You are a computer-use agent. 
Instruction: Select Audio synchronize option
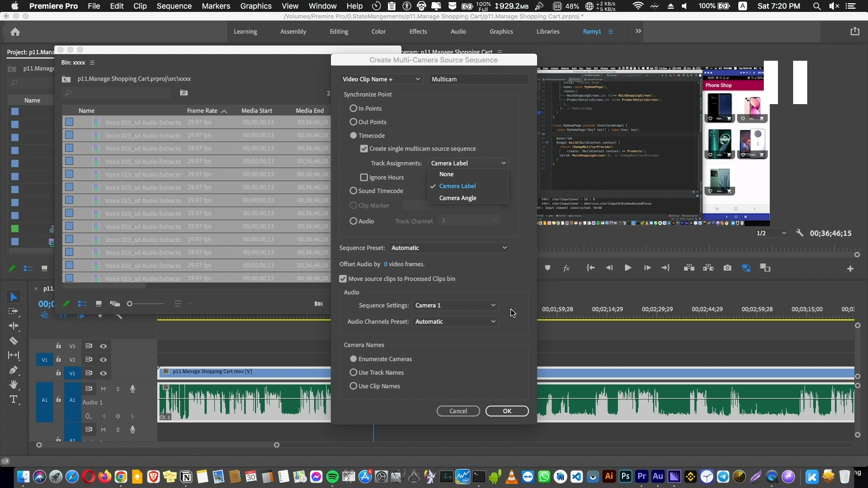[353, 221]
